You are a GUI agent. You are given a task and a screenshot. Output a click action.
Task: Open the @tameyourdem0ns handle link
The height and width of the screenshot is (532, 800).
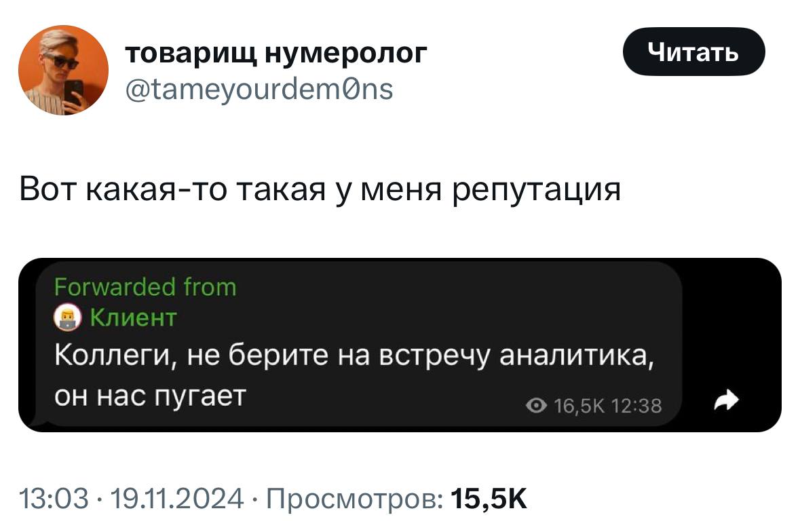tap(259, 88)
